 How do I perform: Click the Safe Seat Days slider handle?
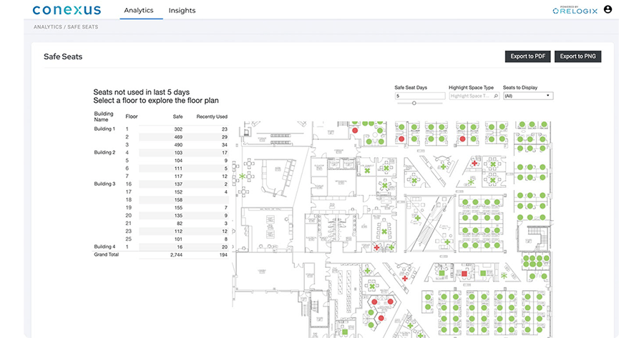tap(414, 104)
